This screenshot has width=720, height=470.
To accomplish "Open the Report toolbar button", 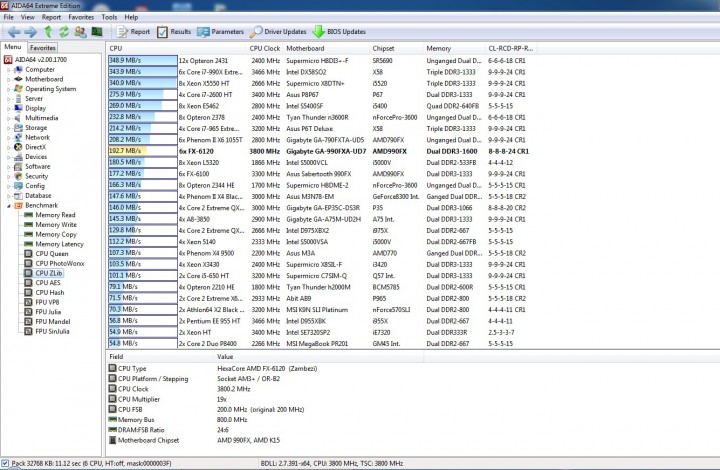I will click(x=133, y=32).
